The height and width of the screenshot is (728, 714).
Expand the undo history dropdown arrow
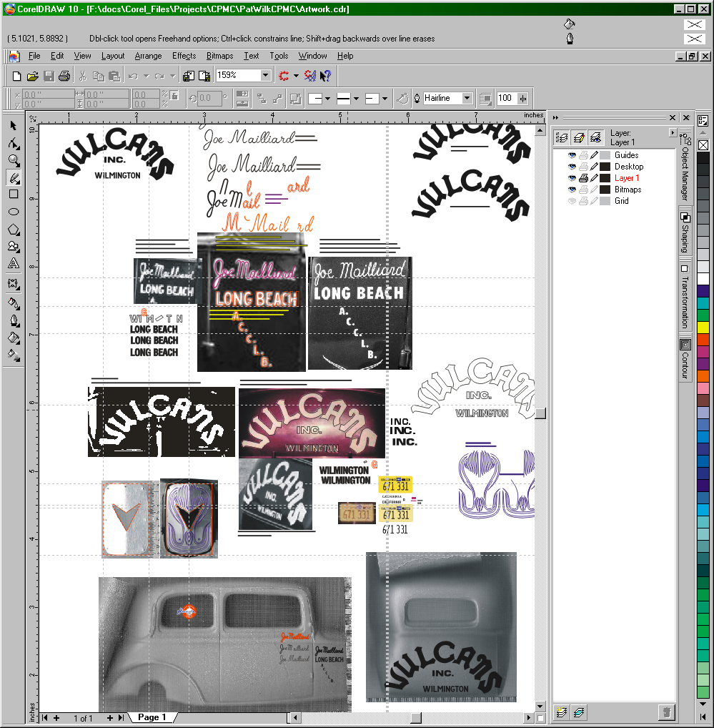point(146,76)
